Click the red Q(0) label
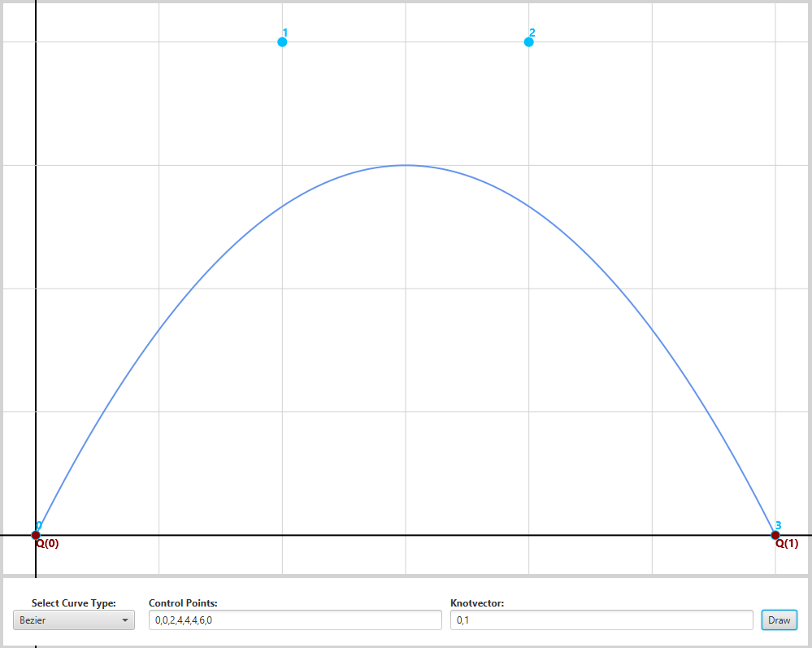This screenshot has height=648, width=812. pos(48,544)
